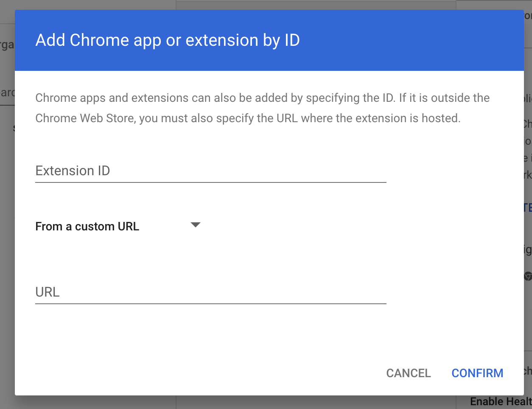Click the blue link text at right edge

(527, 207)
